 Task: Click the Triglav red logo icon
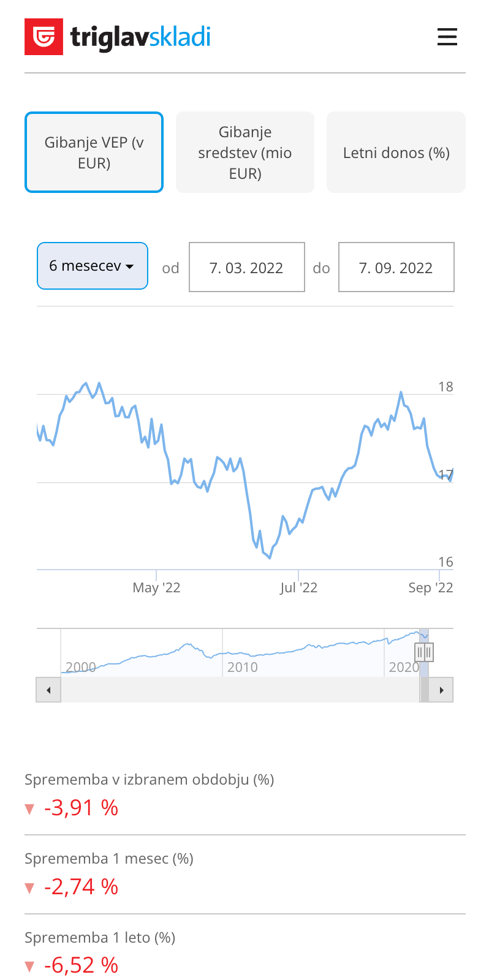(44, 37)
